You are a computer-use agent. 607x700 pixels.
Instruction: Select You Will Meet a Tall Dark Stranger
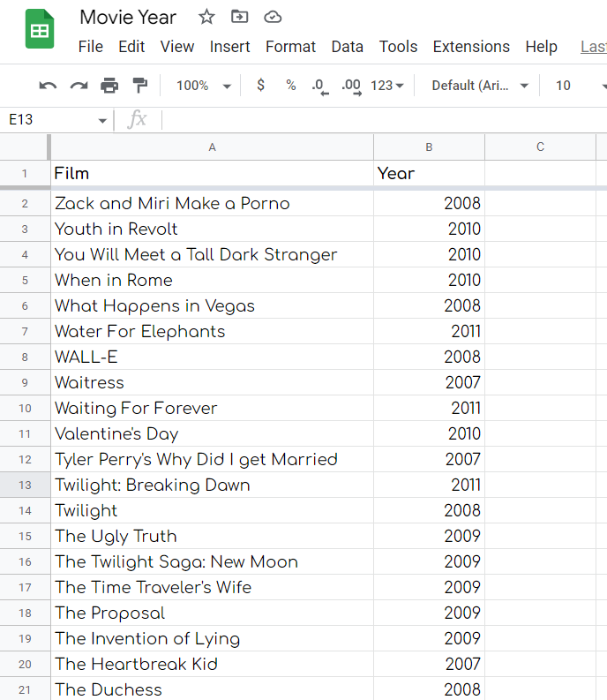pyautogui.click(x=212, y=254)
